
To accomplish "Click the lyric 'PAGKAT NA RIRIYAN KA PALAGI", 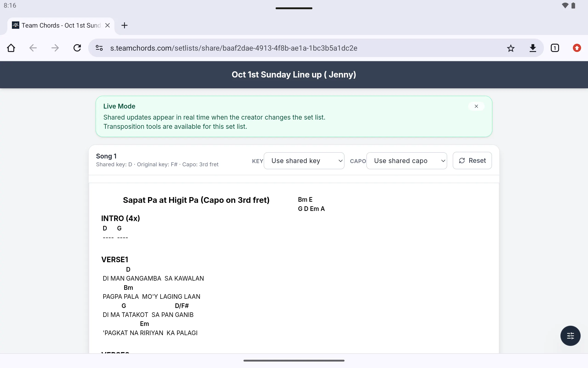I will (x=150, y=333).
